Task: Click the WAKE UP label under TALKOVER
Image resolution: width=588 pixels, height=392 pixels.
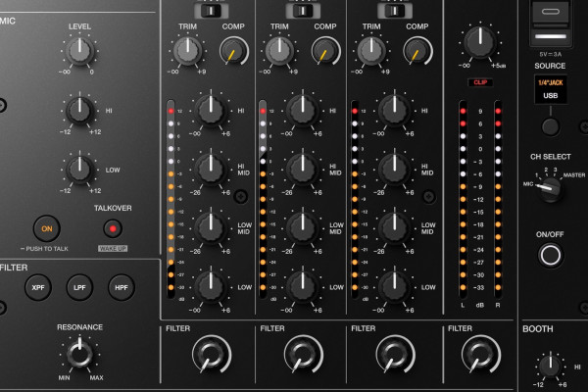Action: tap(113, 248)
